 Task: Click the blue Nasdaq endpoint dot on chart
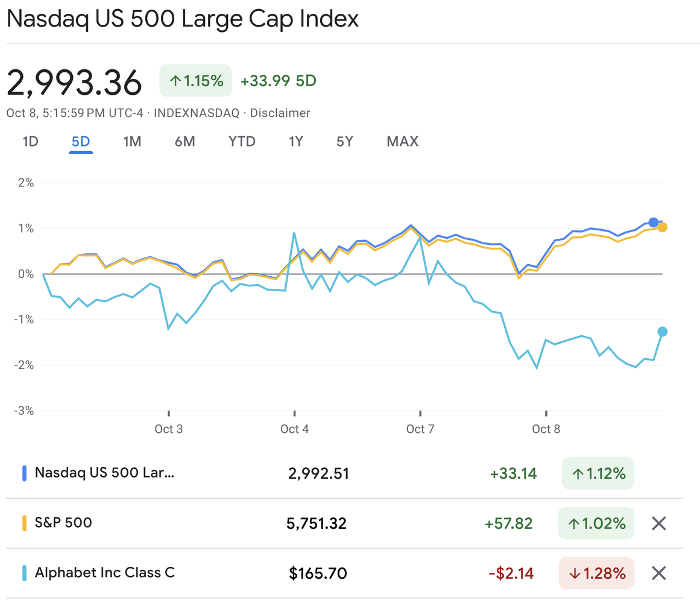click(x=654, y=223)
